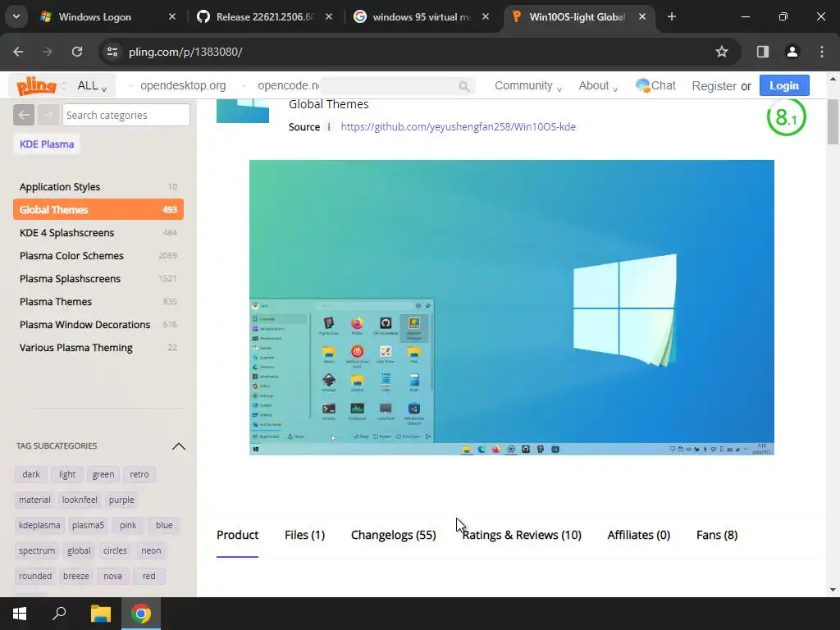Image resolution: width=840 pixels, height=630 pixels.
Task: Reload the current page
Action: [77, 52]
